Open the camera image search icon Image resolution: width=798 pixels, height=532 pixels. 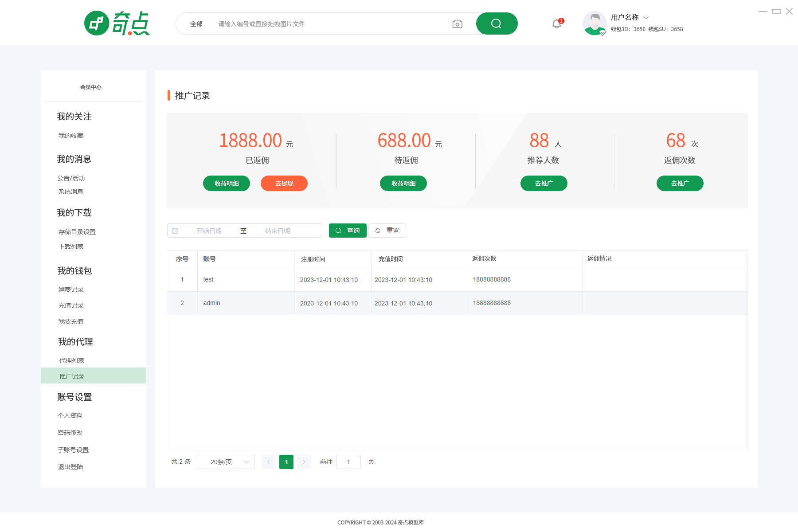[x=457, y=24]
